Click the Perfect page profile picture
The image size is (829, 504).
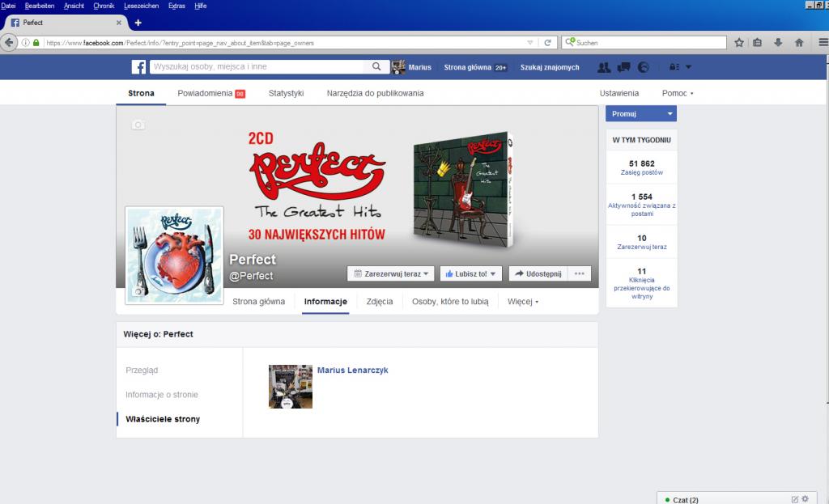pos(175,256)
